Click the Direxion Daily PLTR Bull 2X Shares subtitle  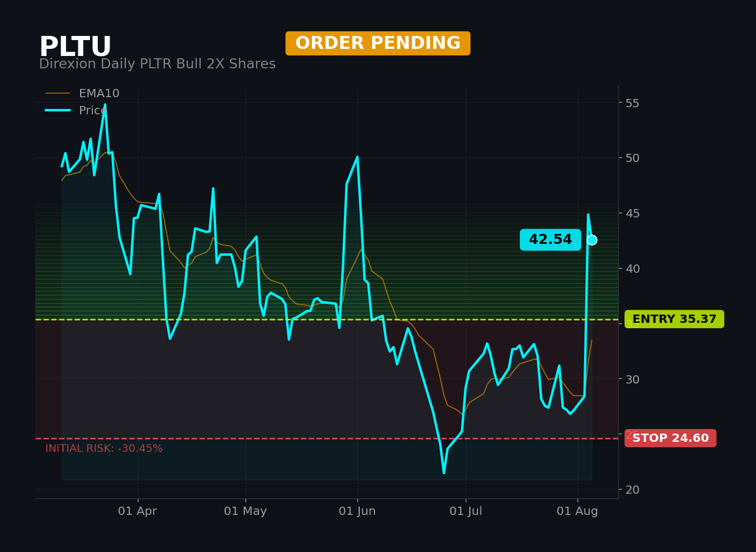click(x=157, y=64)
